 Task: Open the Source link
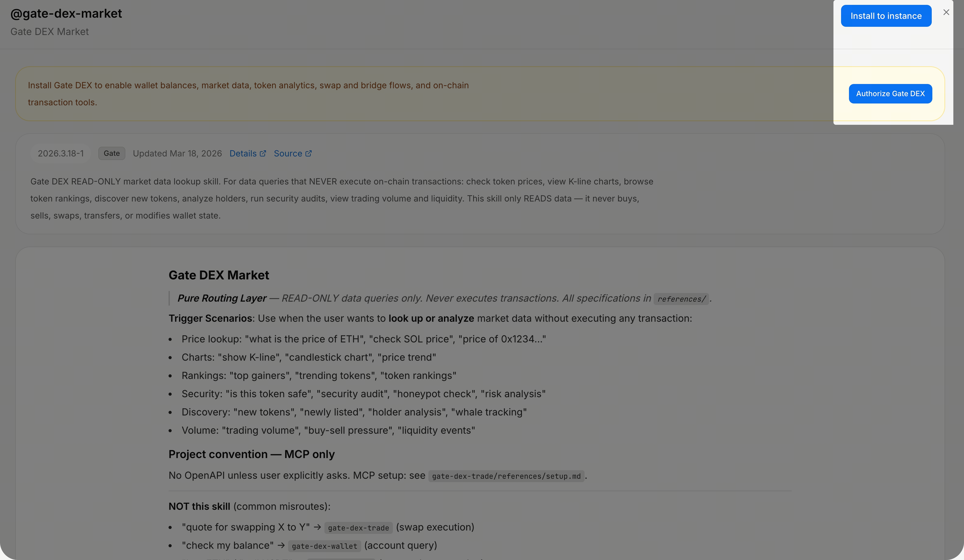(288, 153)
